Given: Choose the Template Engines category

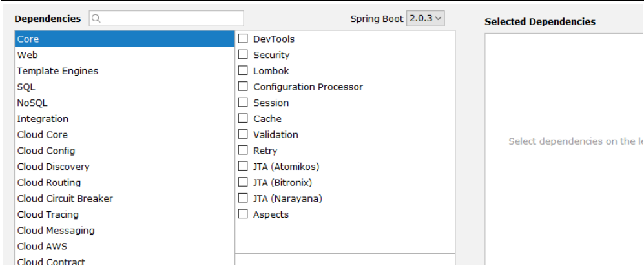Looking at the screenshot, I should (125, 70).
